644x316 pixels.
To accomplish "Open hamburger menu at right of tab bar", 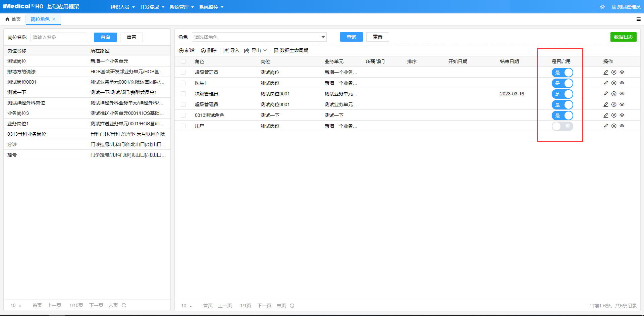I will [638, 19].
